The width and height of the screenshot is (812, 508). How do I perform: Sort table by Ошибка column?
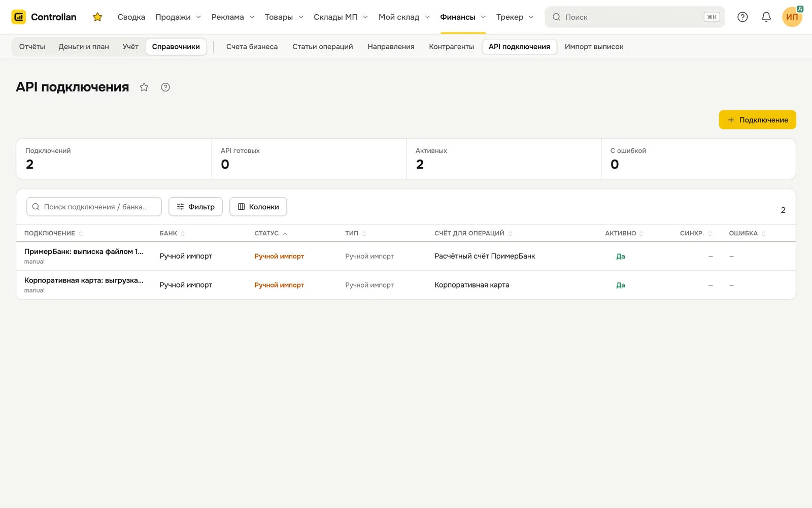coord(748,233)
